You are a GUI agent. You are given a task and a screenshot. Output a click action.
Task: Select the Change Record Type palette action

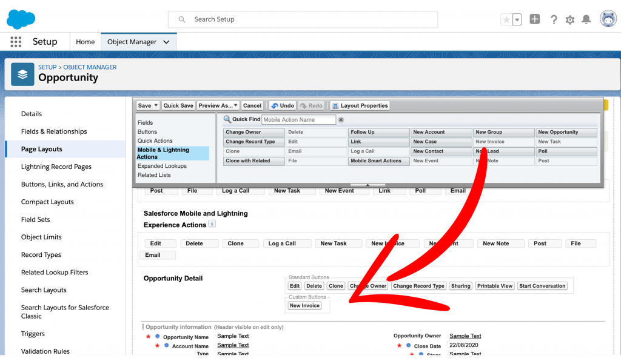pyautogui.click(x=254, y=142)
